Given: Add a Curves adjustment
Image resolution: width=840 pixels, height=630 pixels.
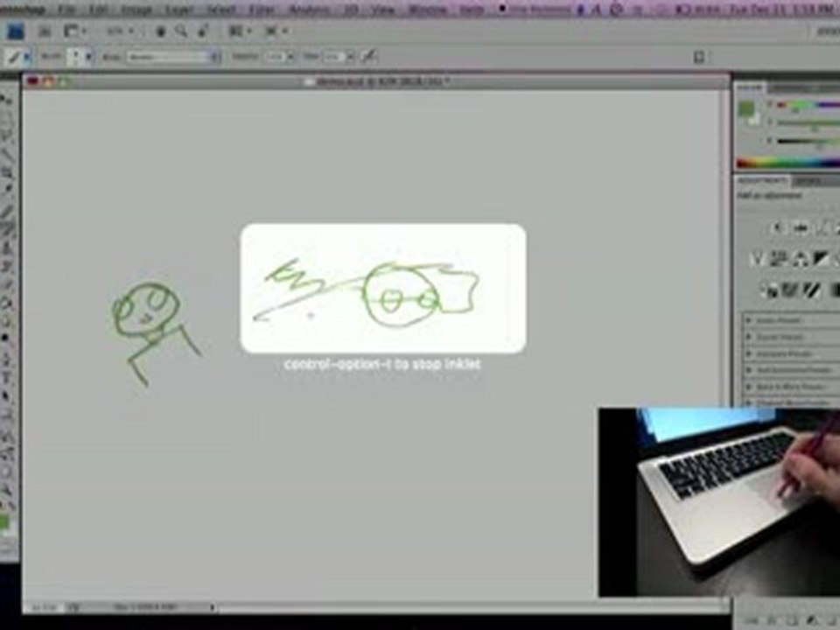Looking at the screenshot, I should pyautogui.click(x=822, y=228).
